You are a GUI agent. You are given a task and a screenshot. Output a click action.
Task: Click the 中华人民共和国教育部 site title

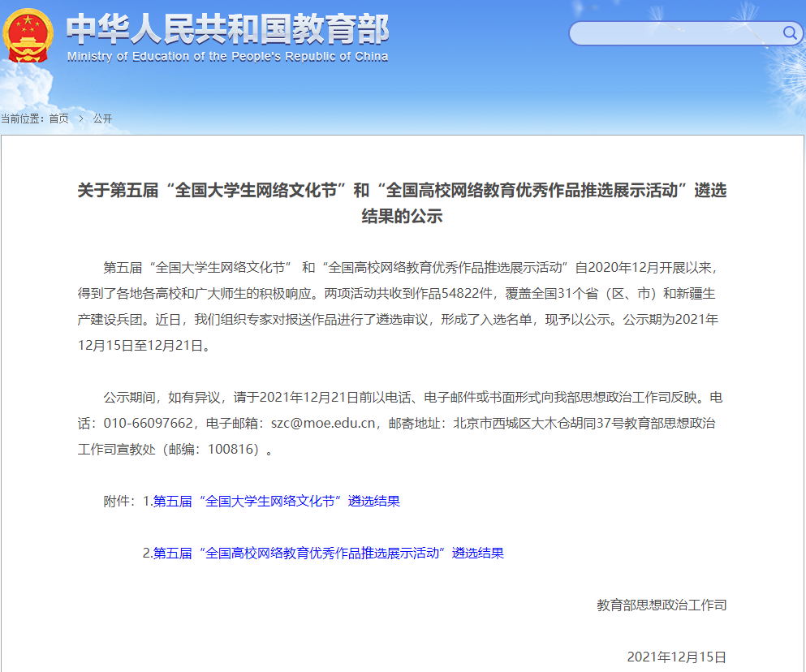[x=228, y=29]
